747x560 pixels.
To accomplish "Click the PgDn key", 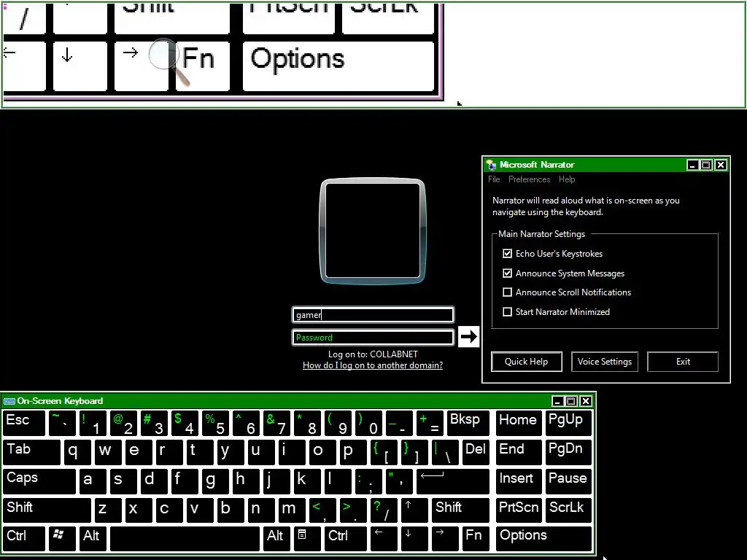I will coord(568,452).
